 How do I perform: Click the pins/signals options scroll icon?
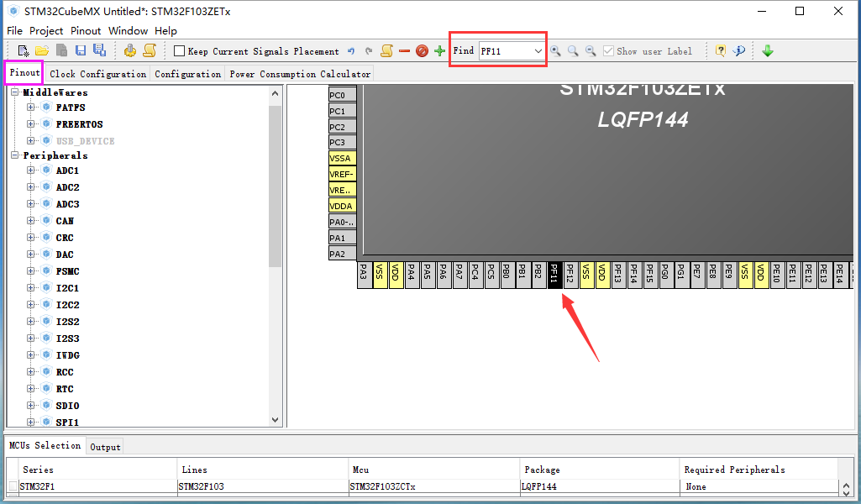[x=386, y=51]
